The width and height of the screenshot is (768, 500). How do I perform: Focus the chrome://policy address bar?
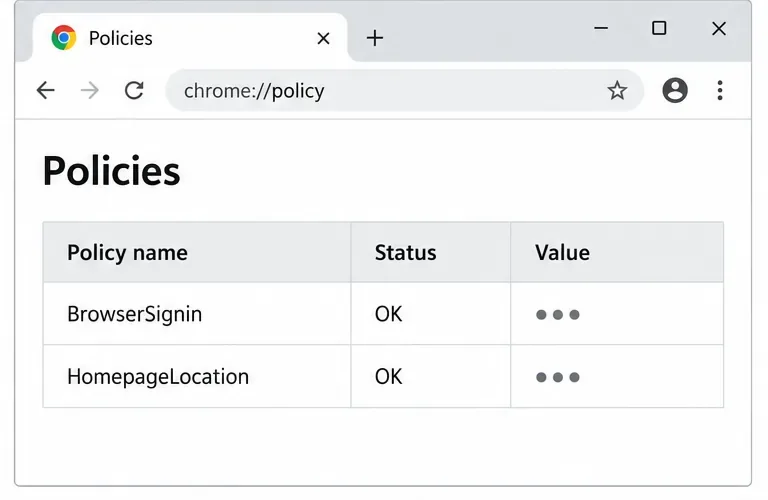pos(404,91)
